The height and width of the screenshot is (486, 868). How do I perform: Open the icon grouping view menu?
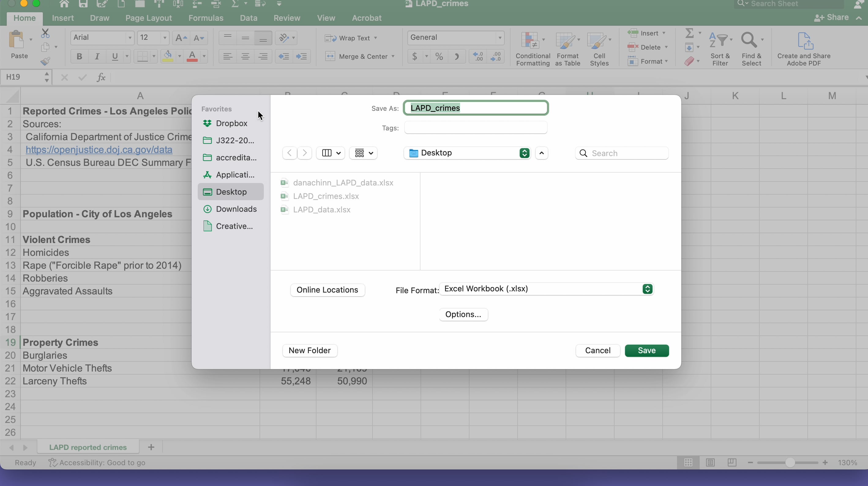pos(363,153)
